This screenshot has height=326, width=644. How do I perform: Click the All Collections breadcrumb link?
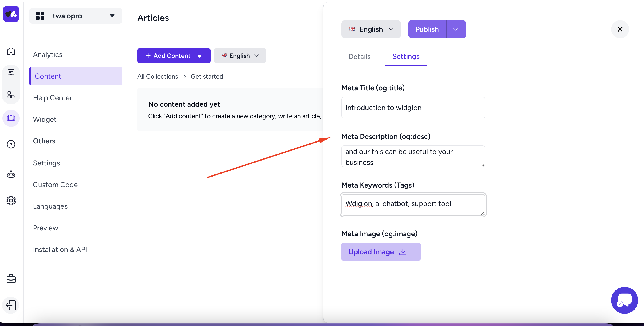(157, 76)
